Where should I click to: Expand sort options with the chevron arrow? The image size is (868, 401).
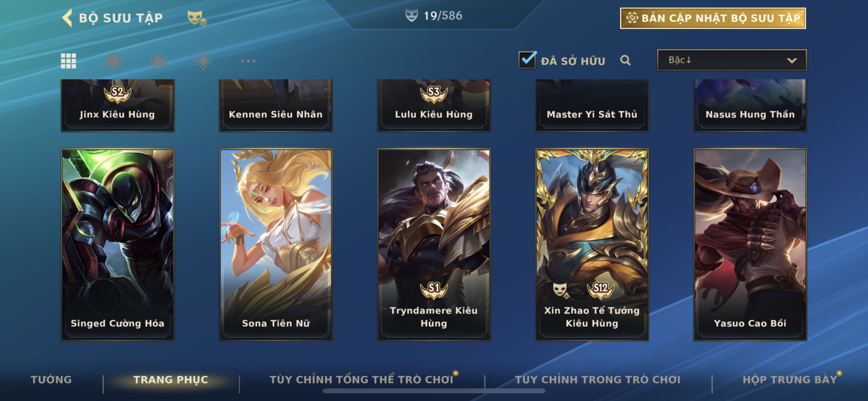point(792,61)
